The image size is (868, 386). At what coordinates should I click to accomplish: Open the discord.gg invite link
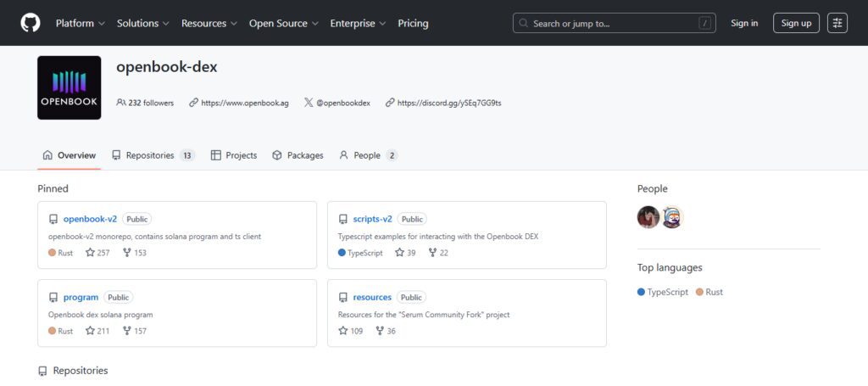[449, 103]
